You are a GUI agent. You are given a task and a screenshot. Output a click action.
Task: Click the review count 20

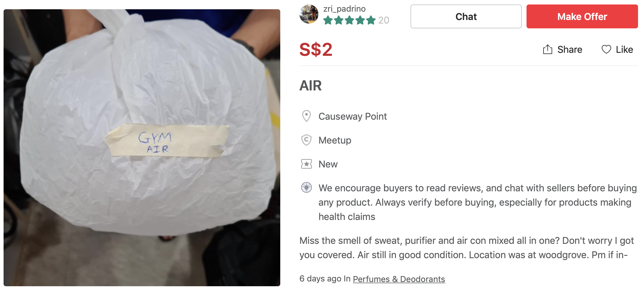click(x=384, y=20)
